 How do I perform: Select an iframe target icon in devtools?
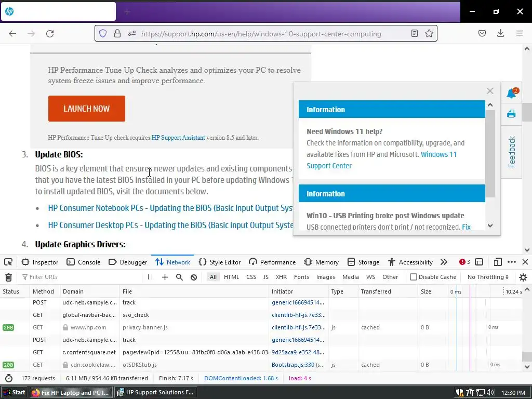pyautogui.click(x=478, y=262)
